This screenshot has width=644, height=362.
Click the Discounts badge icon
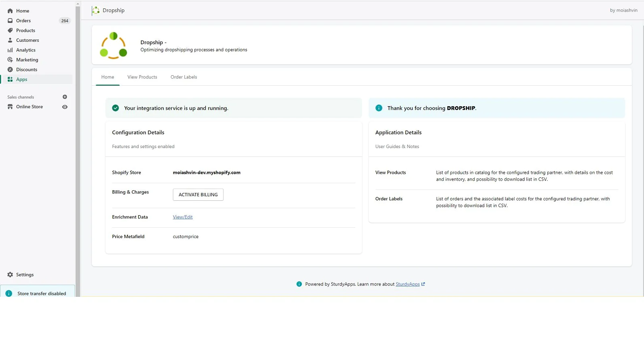[x=10, y=70]
